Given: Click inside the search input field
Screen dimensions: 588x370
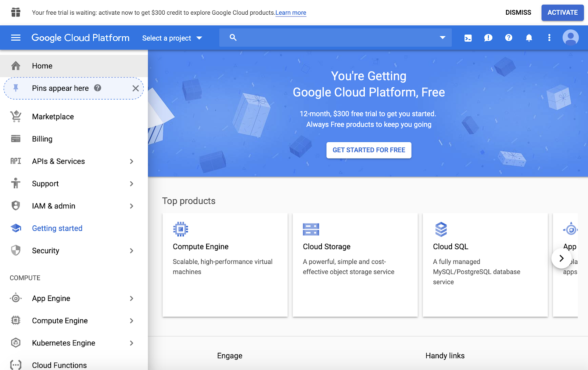Looking at the screenshot, I should coord(335,37).
